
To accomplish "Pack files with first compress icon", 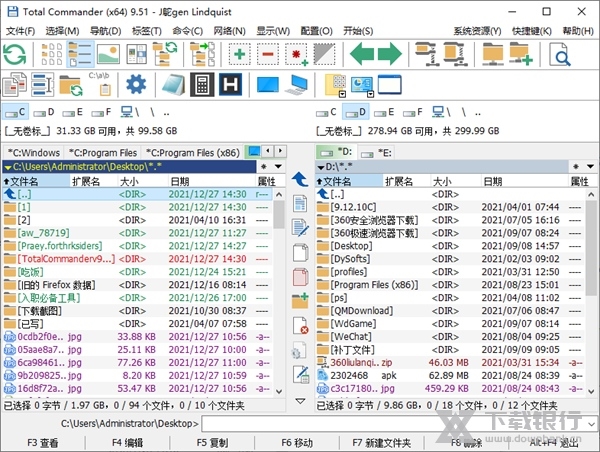I will (427, 54).
